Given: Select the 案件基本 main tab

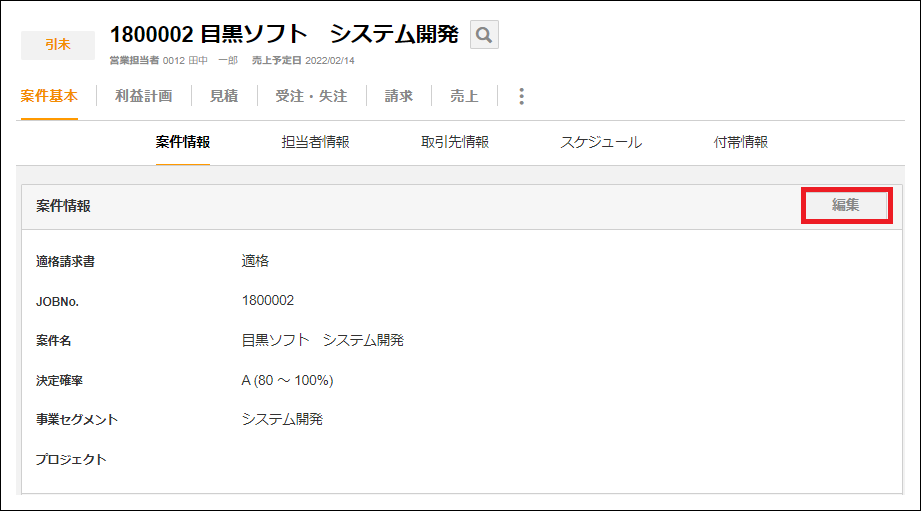Looking at the screenshot, I should pos(48,97).
